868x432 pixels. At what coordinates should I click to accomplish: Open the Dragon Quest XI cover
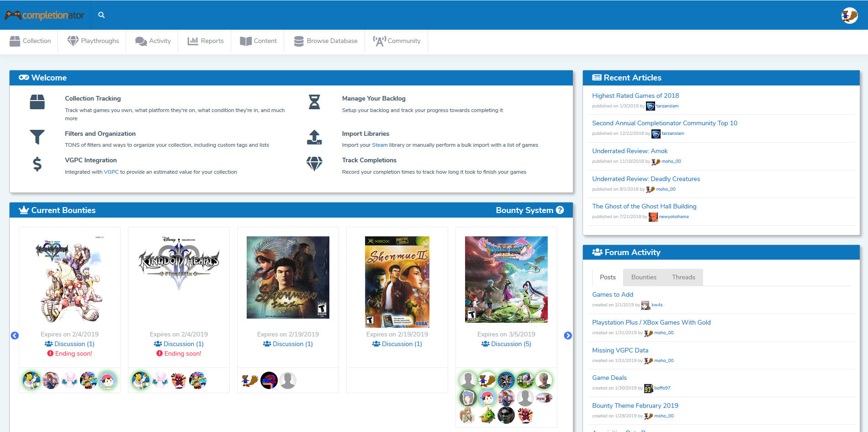point(506,280)
